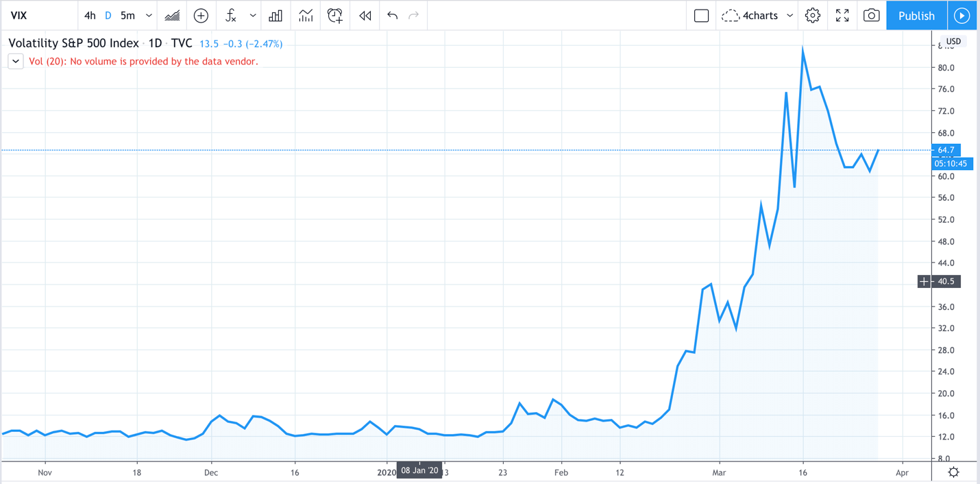Click the 80.0 label on price scale
Image resolution: width=980 pixels, height=484 pixels.
(x=946, y=67)
